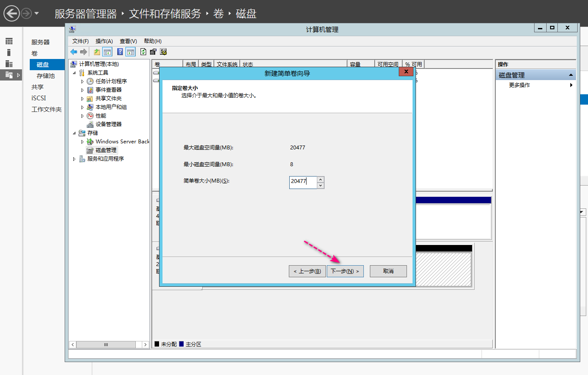Click the Up one level folder icon

(97, 52)
